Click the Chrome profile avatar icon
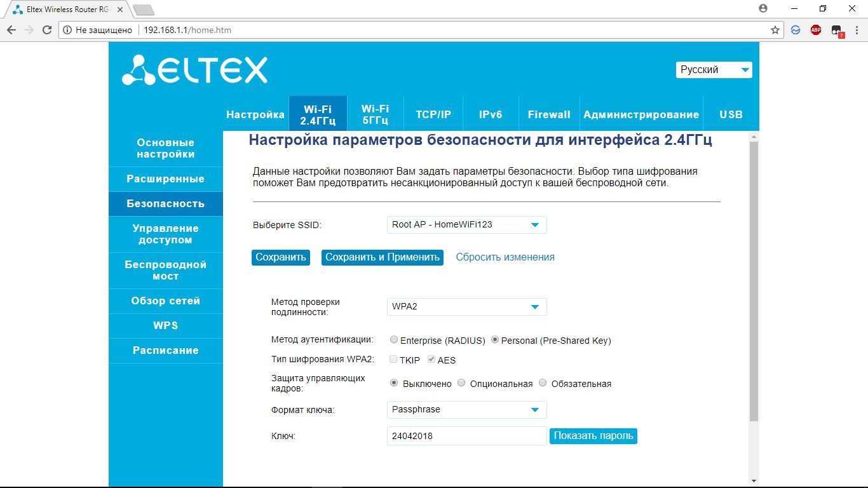Screen dimensions: 868x488 [763, 8]
